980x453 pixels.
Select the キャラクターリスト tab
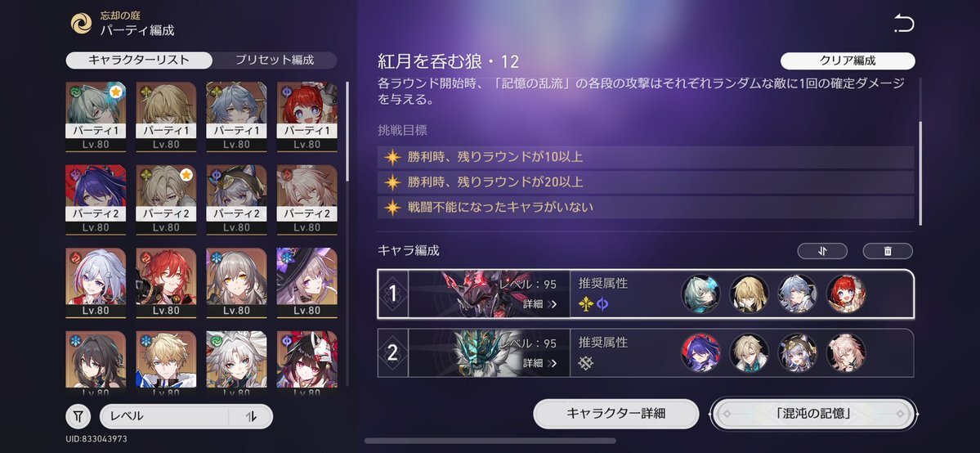139,60
